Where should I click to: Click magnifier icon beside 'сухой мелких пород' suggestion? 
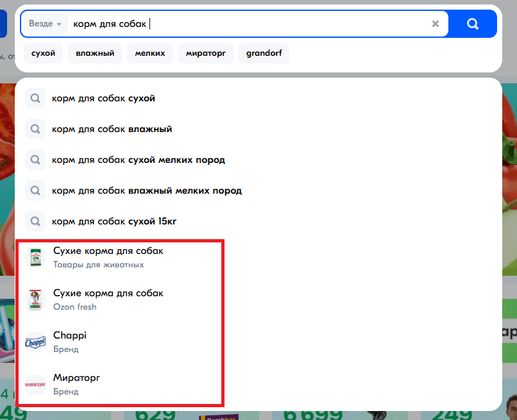(x=35, y=160)
